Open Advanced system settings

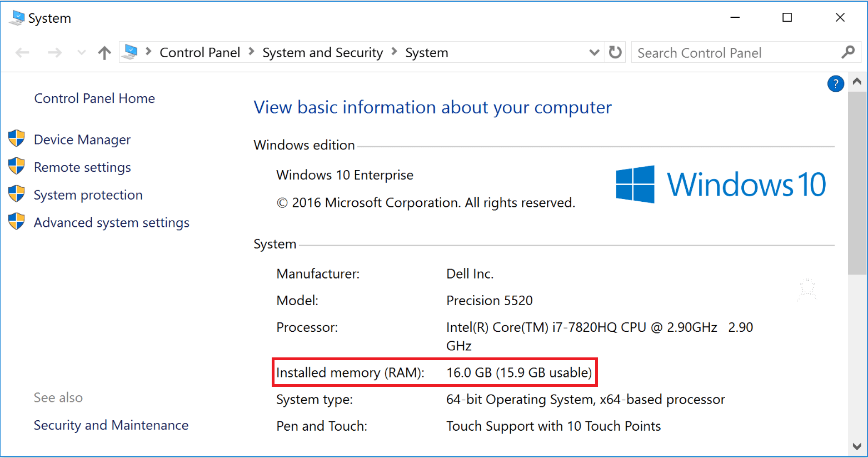[x=111, y=222]
